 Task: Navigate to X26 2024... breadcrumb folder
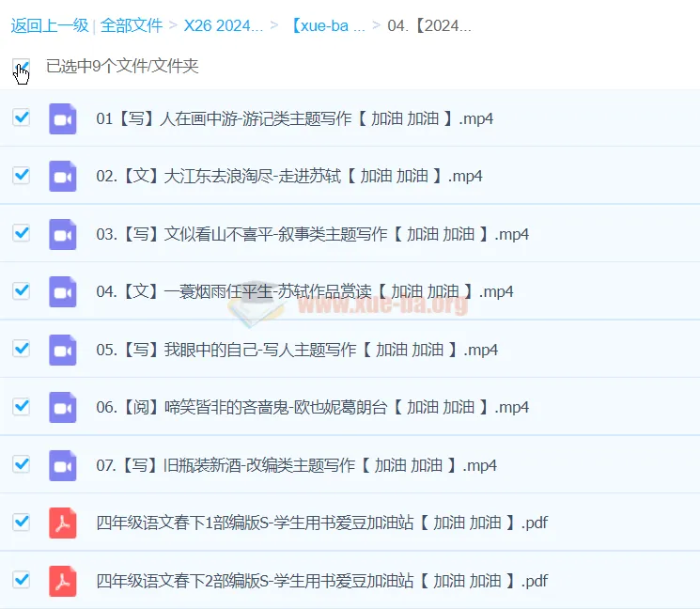click(224, 25)
